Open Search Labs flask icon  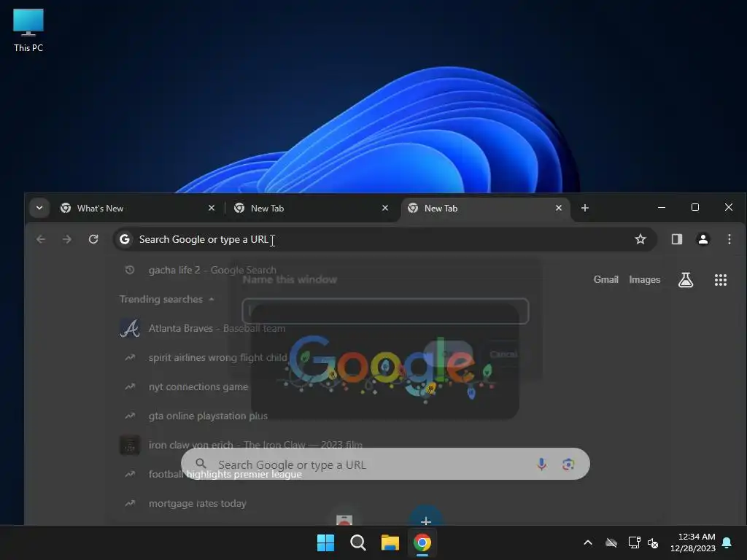pyautogui.click(x=686, y=280)
